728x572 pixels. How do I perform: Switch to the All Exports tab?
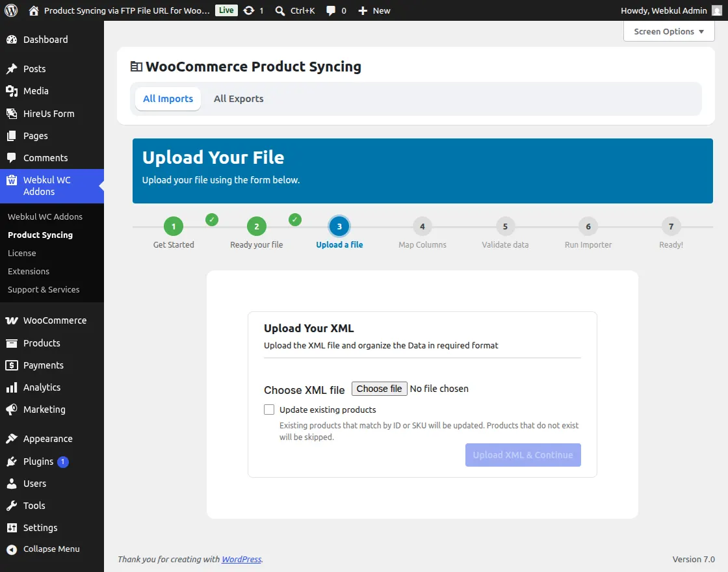pyautogui.click(x=239, y=99)
